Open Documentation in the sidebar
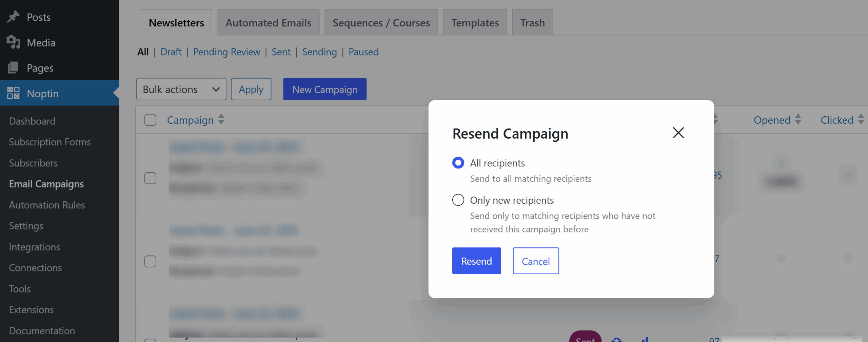This screenshot has height=342, width=868. tap(42, 331)
